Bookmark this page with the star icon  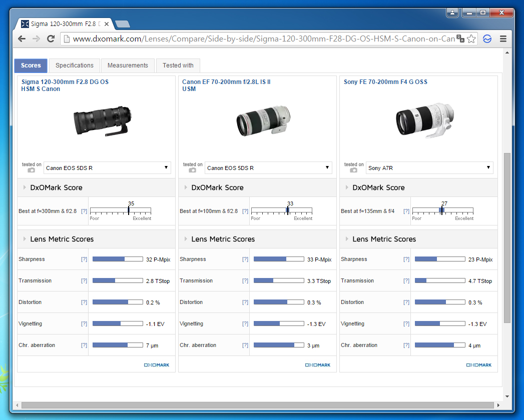coord(471,38)
